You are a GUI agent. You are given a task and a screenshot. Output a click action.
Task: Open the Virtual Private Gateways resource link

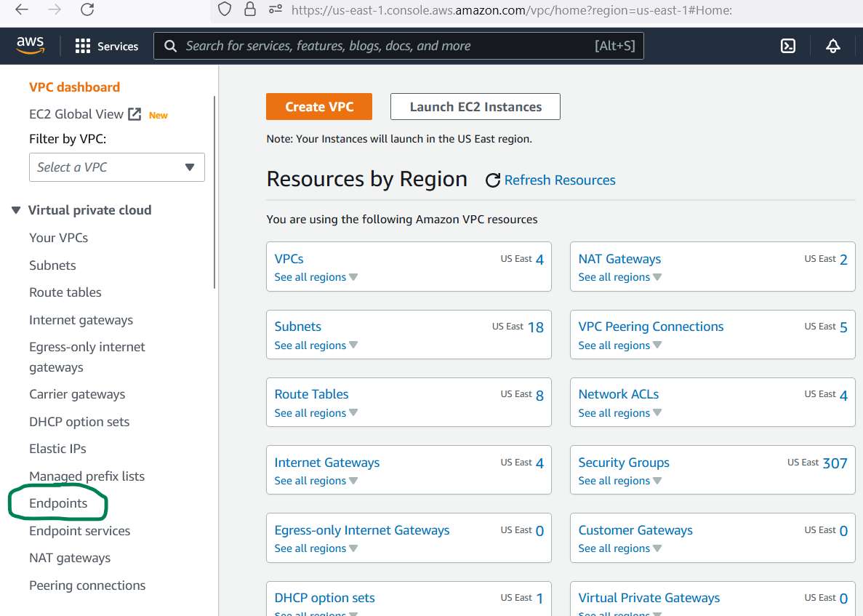[x=649, y=598]
